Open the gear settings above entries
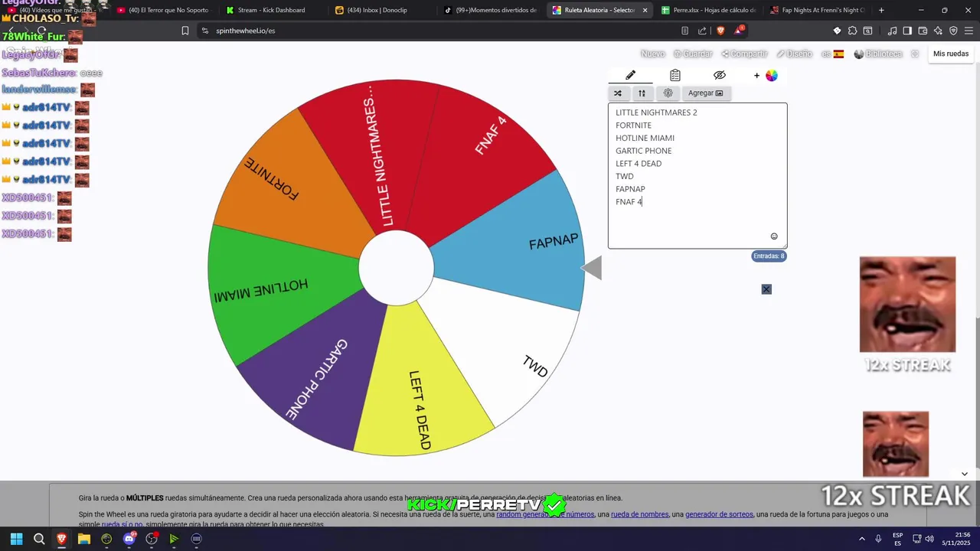Viewport: 980px width, 551px height. click(x=668, y=93)
